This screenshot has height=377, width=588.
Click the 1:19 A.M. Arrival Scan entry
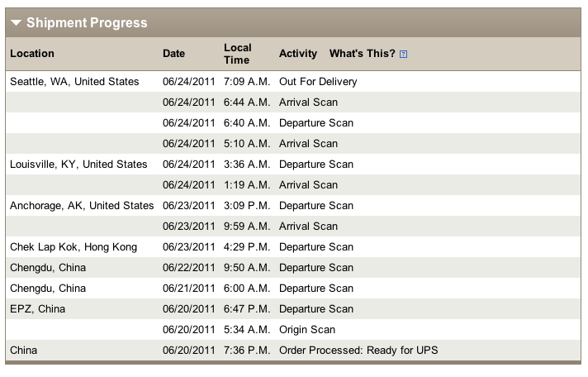[308, 185]
